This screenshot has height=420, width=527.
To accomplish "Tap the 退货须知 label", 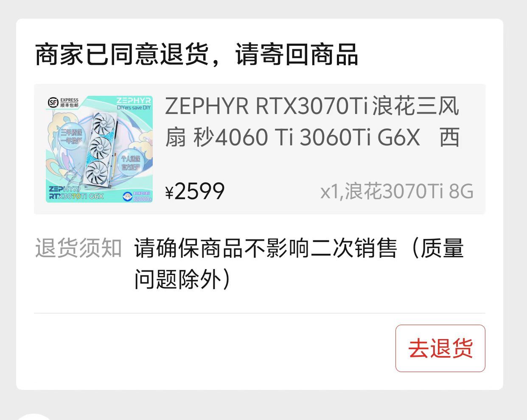I will [x=78, y=248].
